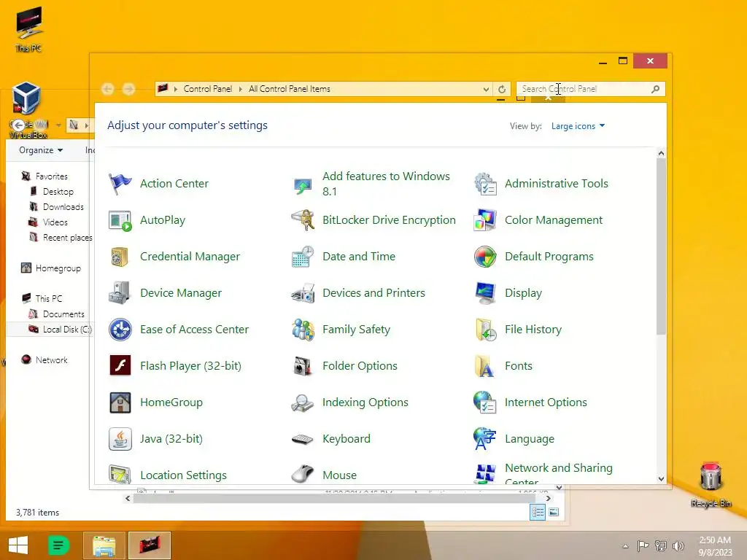Open the Organize menu in File Explorer

(41, 150)
